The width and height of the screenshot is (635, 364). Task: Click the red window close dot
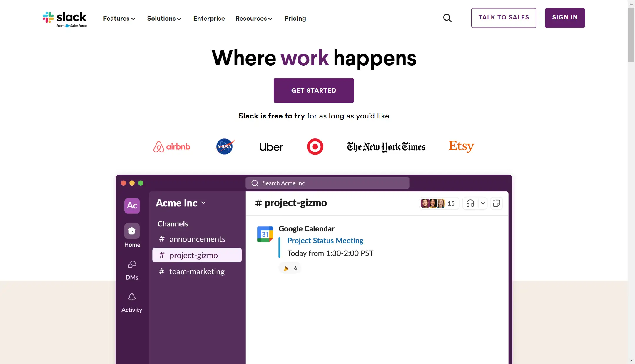[x=123, y=183]
